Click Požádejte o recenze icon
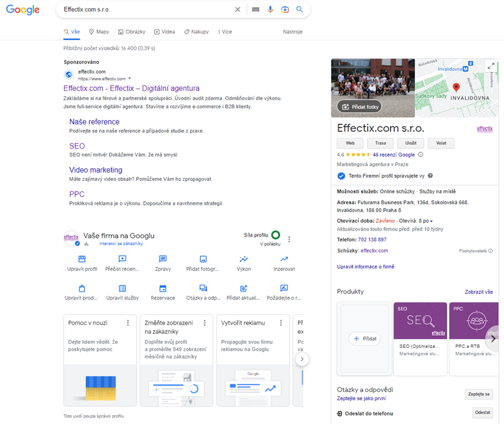 [284, 288]
